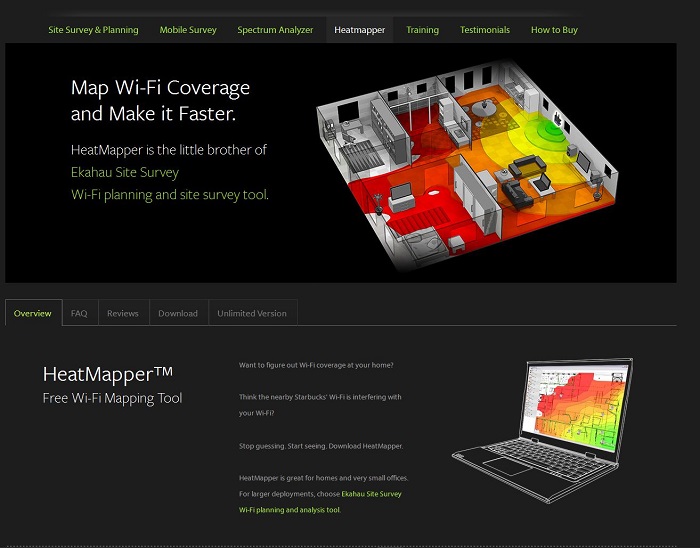Click the green Ekahau Site Survey banner link
The image size is (700, 548).
tap(125, 172)
